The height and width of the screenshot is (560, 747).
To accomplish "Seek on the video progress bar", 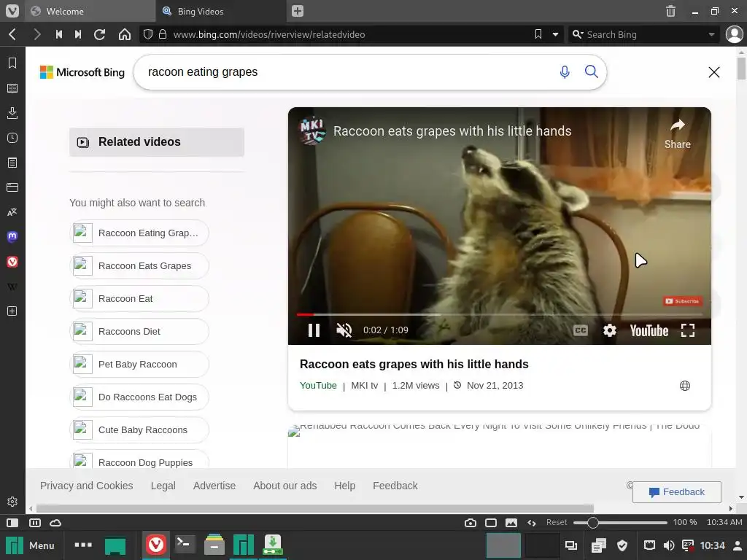I will coord(499,314).
